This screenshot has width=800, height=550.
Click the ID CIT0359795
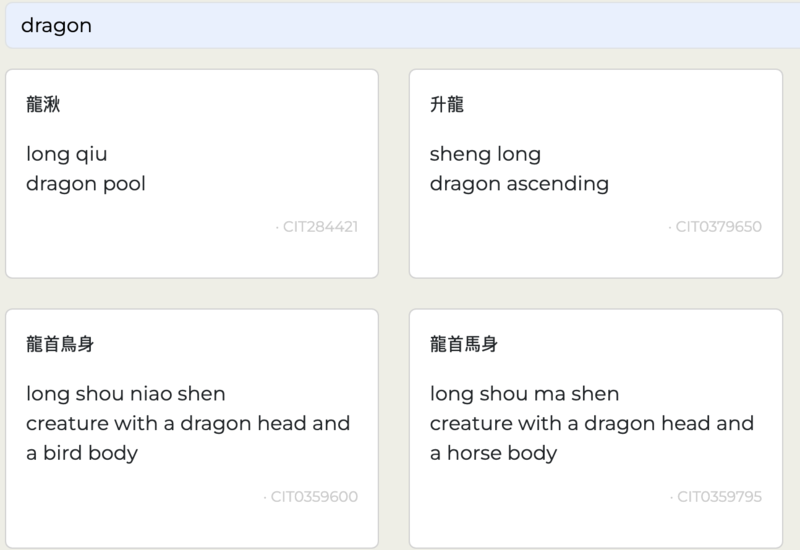[x=717, y=497]
